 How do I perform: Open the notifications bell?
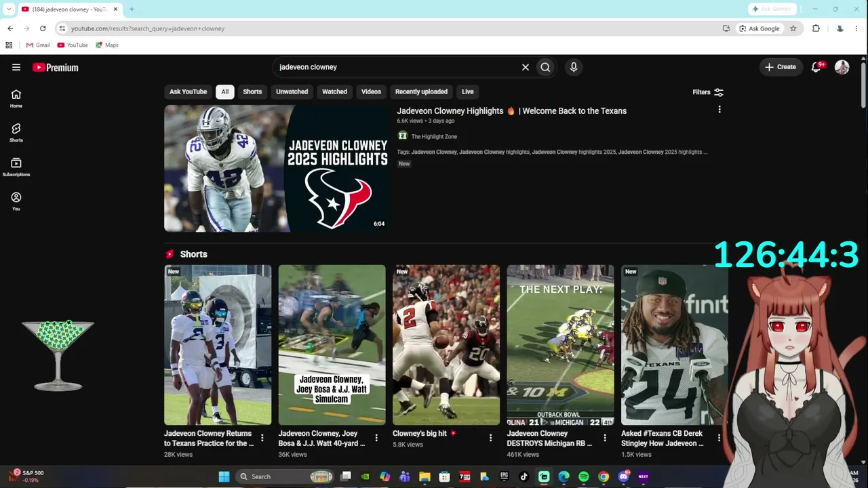816,67
